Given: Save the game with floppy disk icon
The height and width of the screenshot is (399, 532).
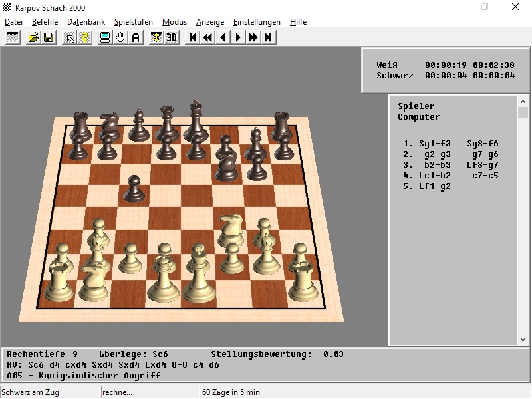Looking at the screenshot, I should (49, 37).
